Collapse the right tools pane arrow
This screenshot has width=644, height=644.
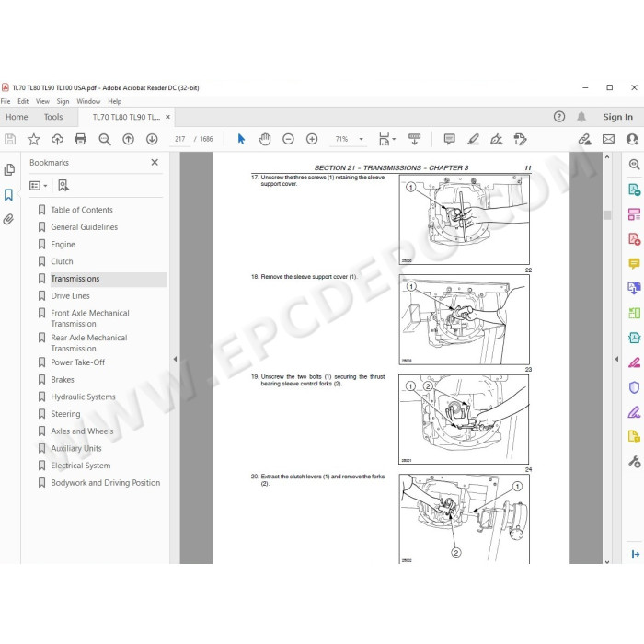pyautogui.click(x=616, y=359)
